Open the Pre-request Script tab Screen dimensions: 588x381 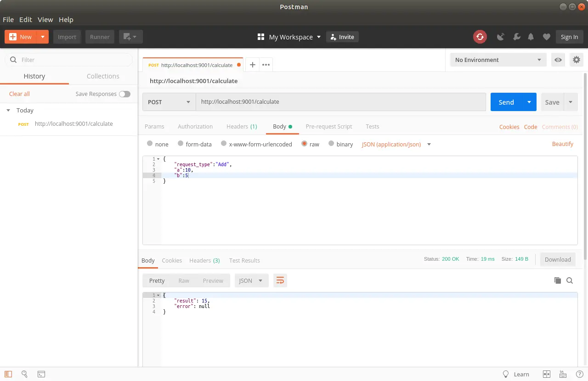(329, 126)
